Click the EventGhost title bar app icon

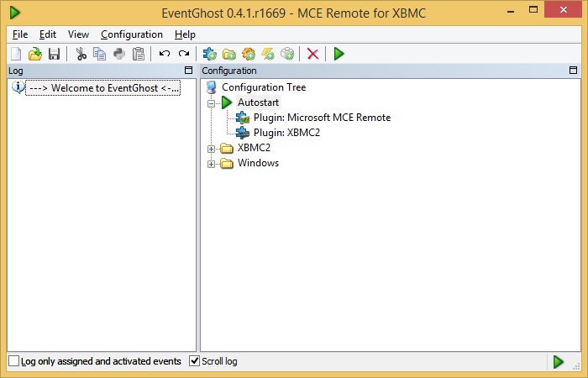click(14, 13)
